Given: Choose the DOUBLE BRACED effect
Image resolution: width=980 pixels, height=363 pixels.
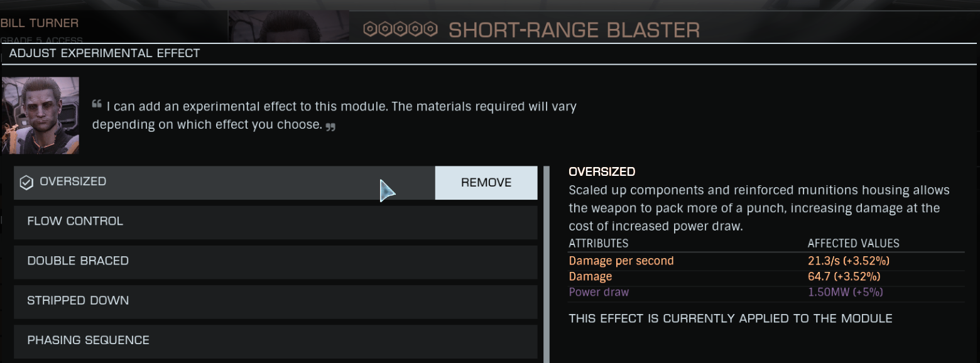Looking at the screenshot, I should [276, 262].
